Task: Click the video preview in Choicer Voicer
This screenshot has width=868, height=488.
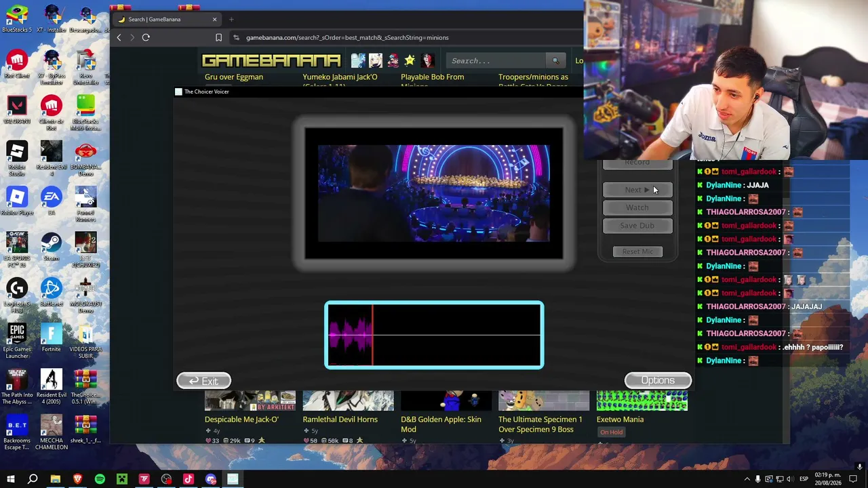Action: coord(434,193)
